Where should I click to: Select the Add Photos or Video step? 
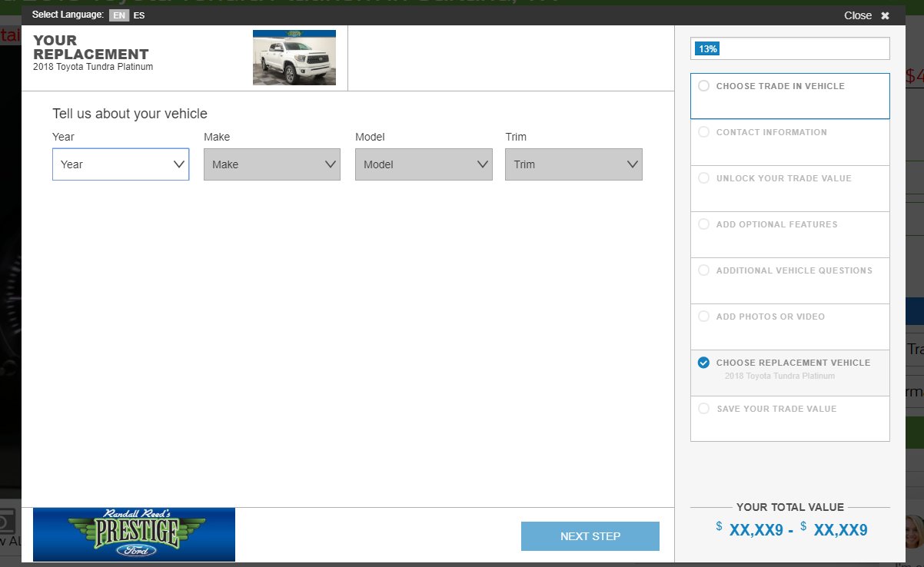(x=790, y=327)
